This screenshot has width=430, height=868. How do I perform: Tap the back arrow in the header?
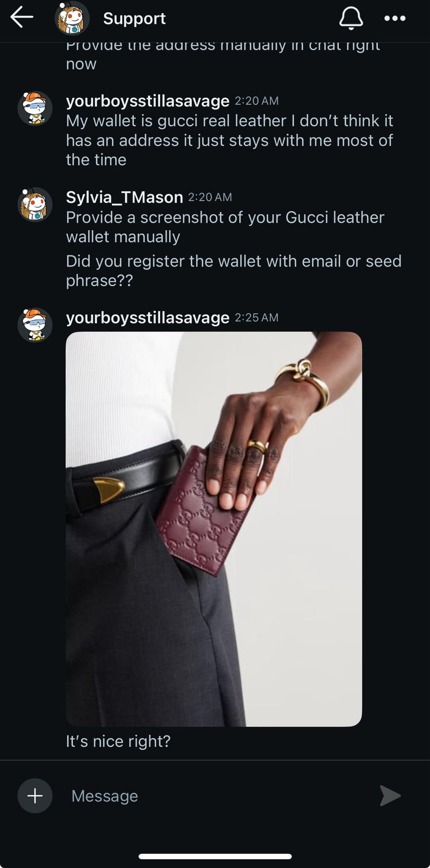click(x=22, y=18)
